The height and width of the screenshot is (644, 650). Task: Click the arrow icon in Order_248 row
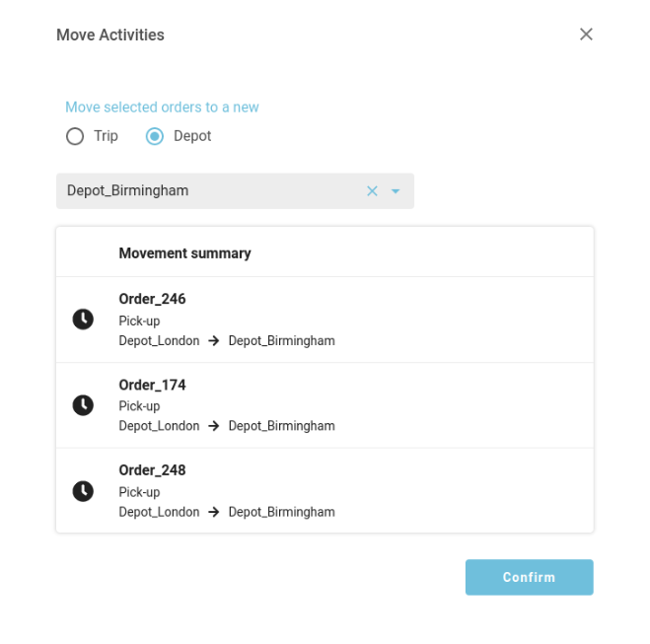(214, 513)
